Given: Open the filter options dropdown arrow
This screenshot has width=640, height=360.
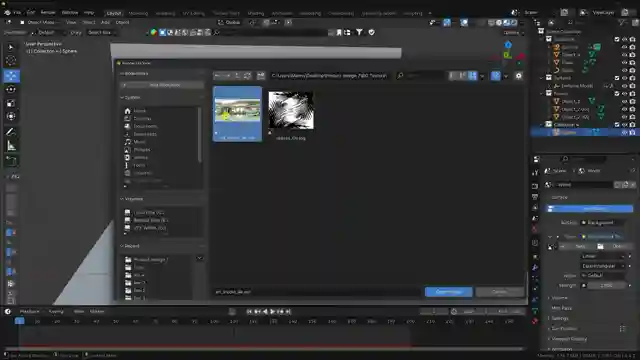Looking at the screenshot, I should click(506, 76).
